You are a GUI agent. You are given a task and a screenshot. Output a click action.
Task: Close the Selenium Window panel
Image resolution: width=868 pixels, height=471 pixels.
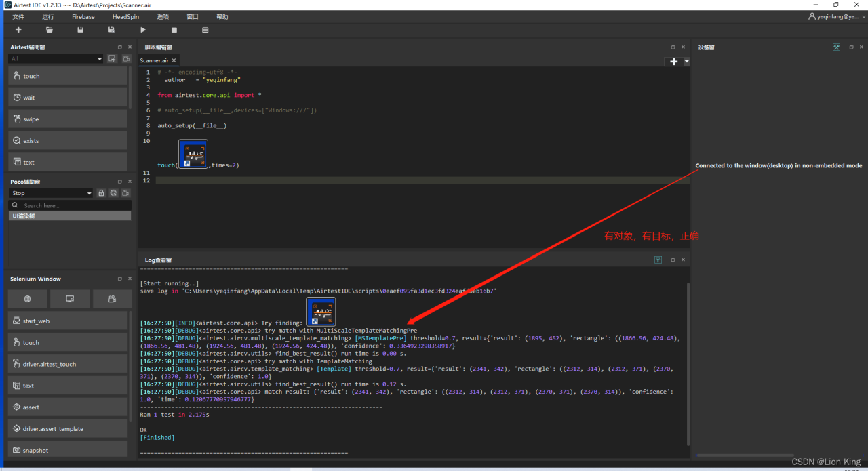coord(130,279)
